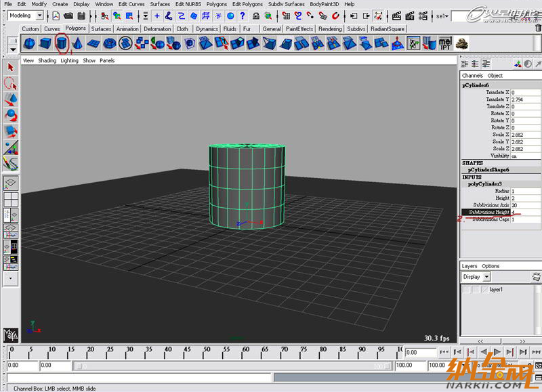Select the arrow Select tool
542x392 pixels.
click(10, 68)
